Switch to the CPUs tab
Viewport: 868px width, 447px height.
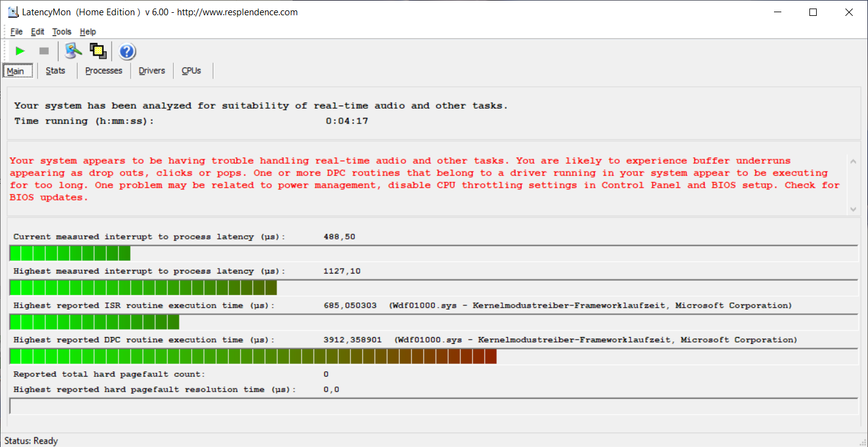(191, 71)
